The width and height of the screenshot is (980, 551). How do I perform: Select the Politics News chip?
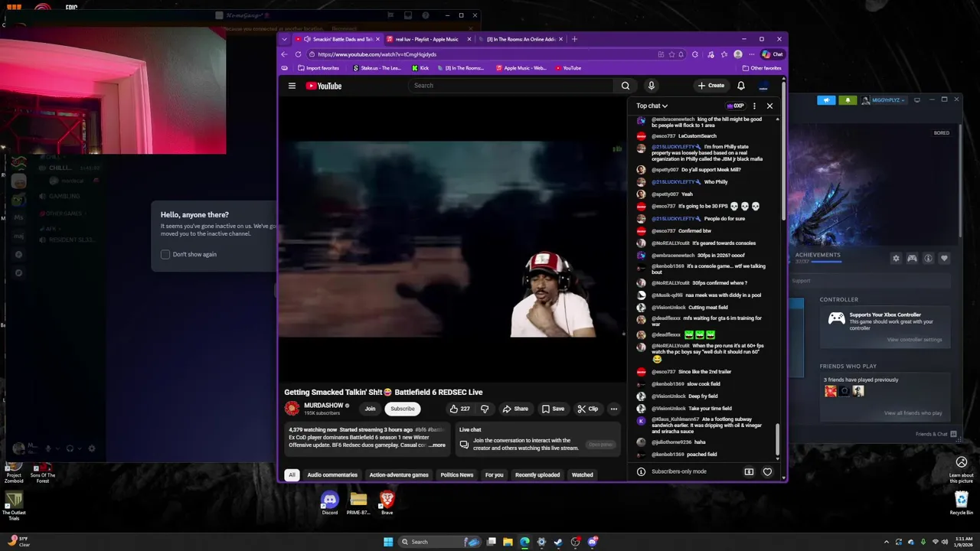tap(457, 474)
